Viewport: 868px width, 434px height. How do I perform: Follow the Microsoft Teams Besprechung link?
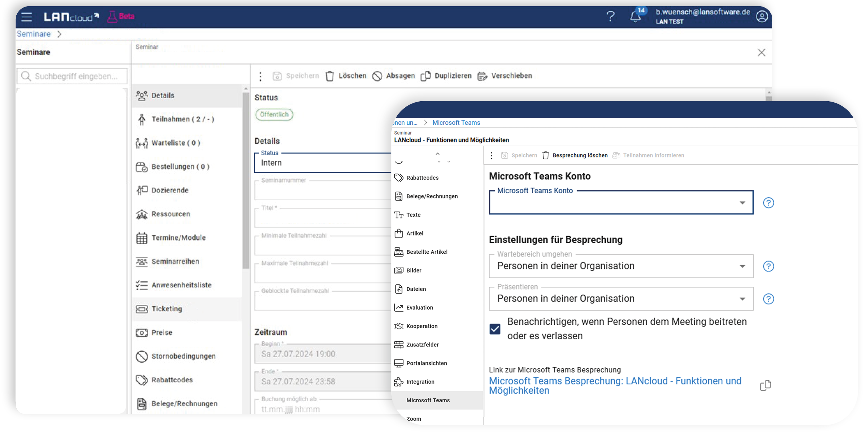tap(615, 386)
